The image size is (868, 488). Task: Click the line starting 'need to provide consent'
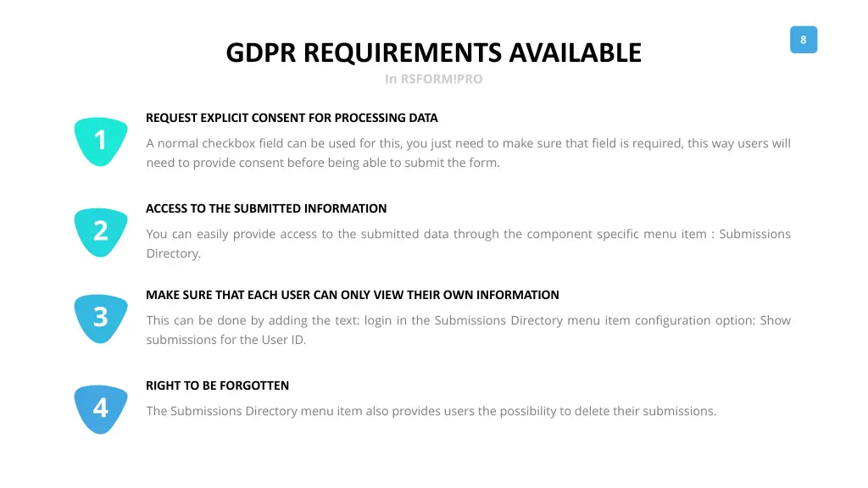click(x=323, y=163)
